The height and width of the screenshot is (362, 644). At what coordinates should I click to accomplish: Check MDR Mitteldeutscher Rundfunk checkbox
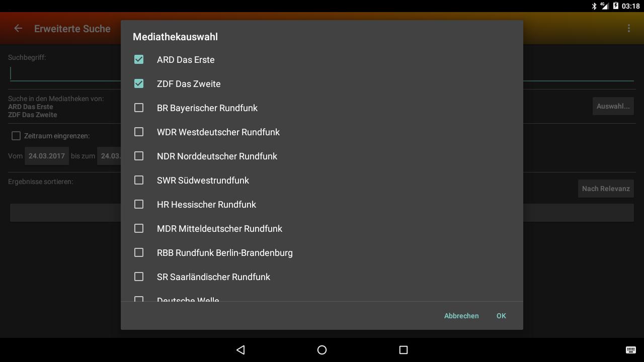139,228
